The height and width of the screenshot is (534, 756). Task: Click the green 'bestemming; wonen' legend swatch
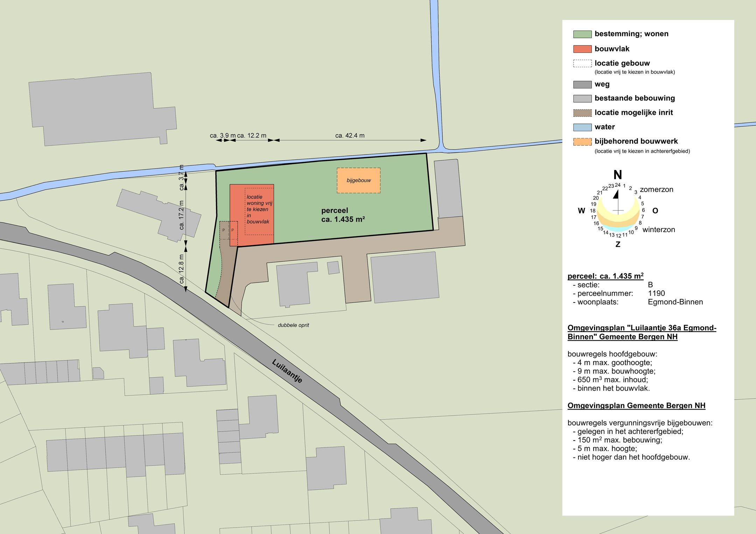pos(582,34)
